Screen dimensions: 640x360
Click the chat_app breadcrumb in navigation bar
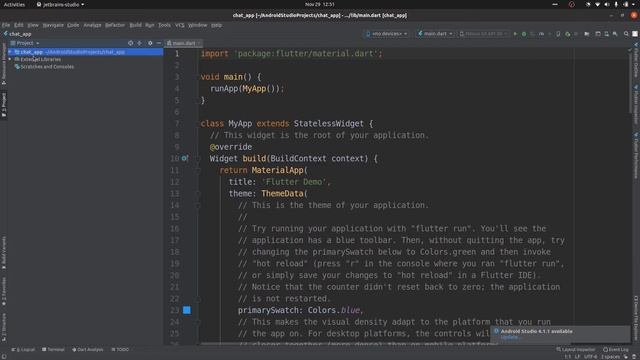[20, 34]
